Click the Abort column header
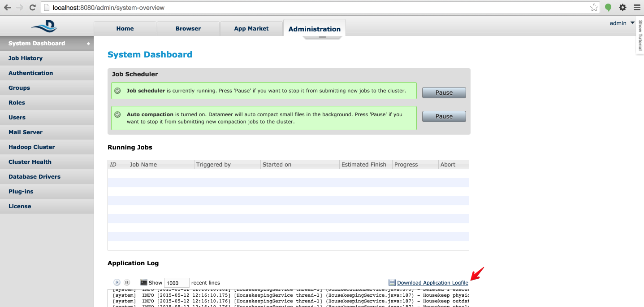The image size is (644, 307). coord(454,165)
